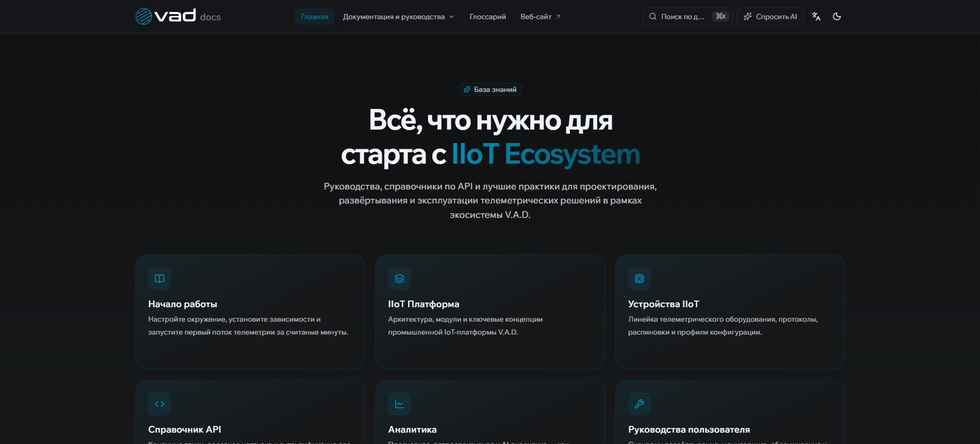This screenshot has height=444, width=980.
Task: Click sparkle icon in База знаний badge
Action: 467,89
